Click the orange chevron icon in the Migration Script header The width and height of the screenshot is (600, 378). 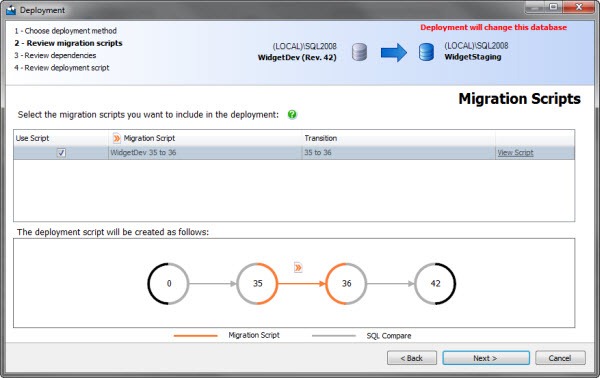(117, 138)
